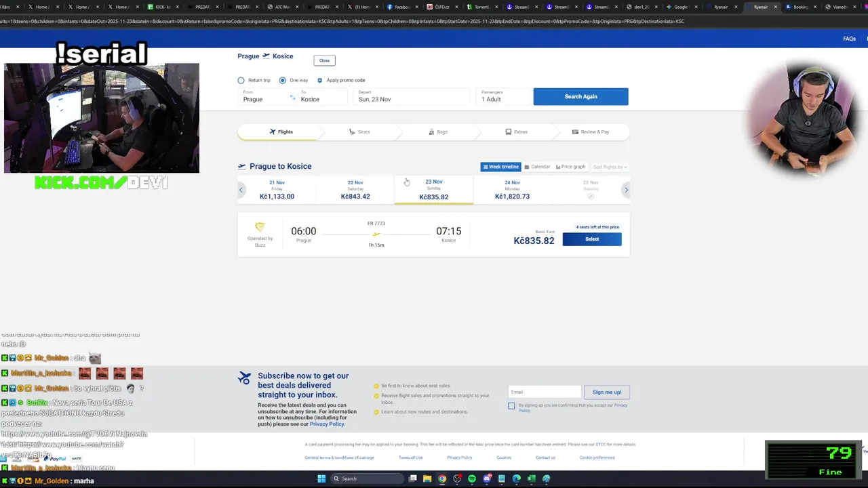
Task: Open Task View on the taskbar
Action: click(412, 479)
